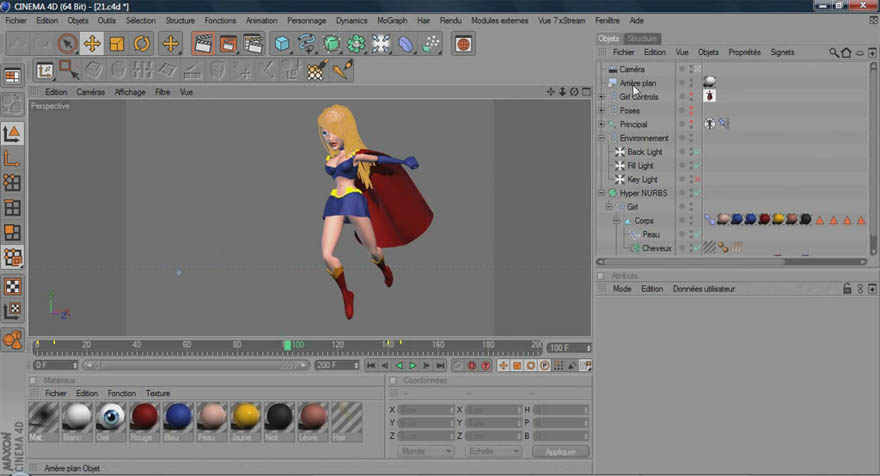Collapse the Corps tree item
880x476 pixels.
(616, 221)
